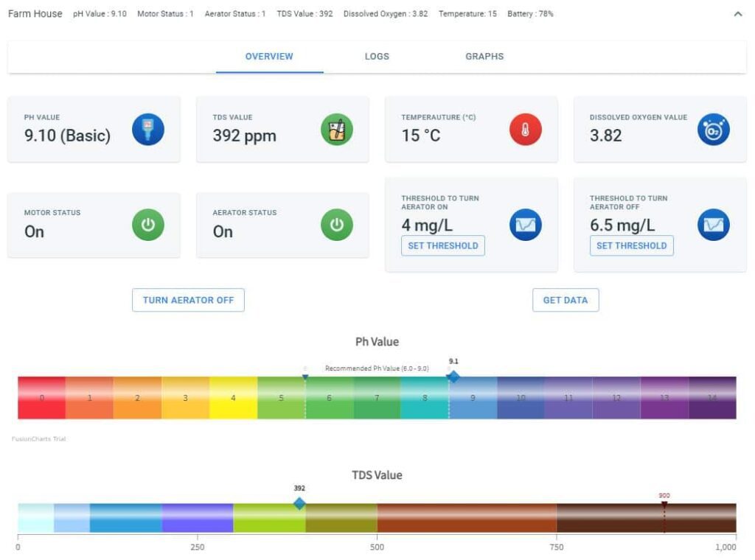The width and height of the screenshot is (755, 560).
Task: Toggle the motor using its power button
Action: pos(147,225)
